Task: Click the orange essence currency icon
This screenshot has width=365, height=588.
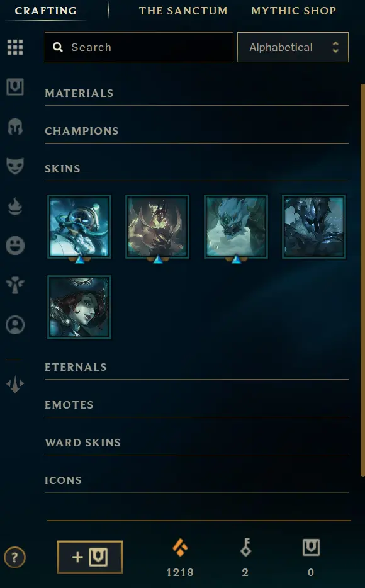Action: (180, 547)
